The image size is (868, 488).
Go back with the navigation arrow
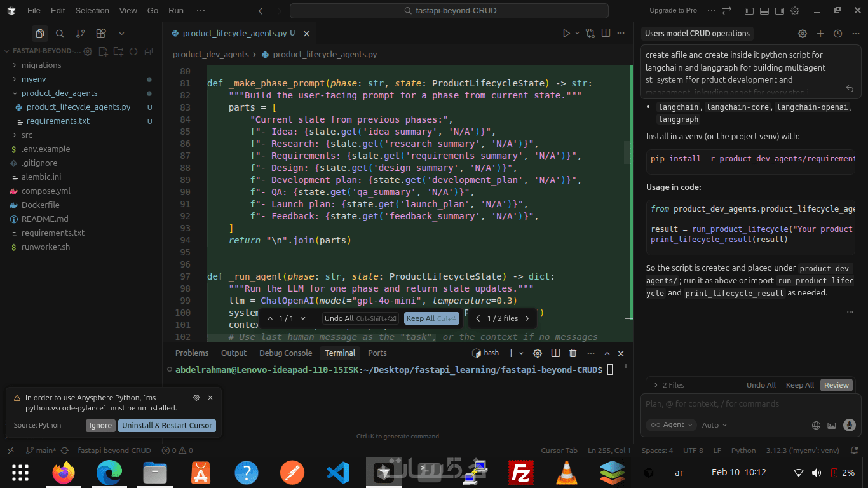coord(262,11)
